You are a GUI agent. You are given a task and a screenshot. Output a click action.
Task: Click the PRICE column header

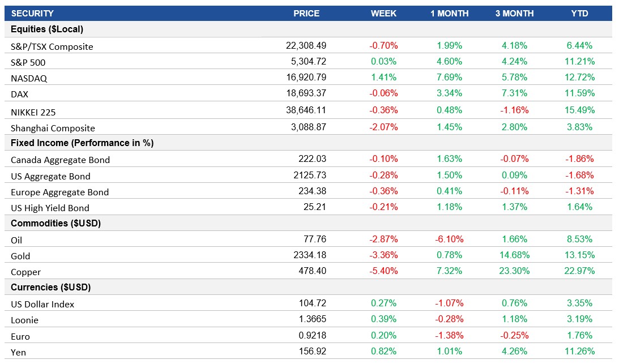pyautogui.click(x=306, y=13)
